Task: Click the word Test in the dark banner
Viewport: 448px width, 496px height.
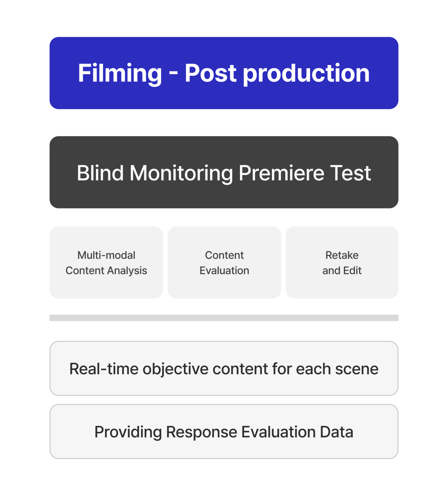Action: coord(351,173)
